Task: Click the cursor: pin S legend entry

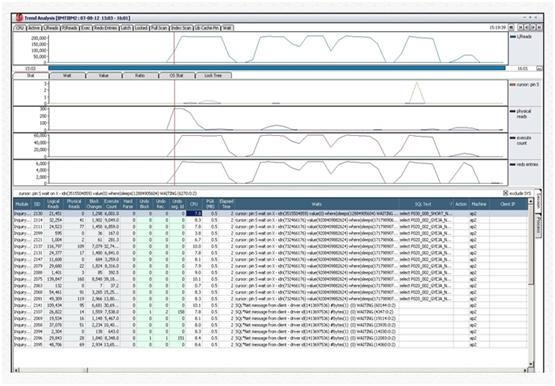Action: [525, 85]
